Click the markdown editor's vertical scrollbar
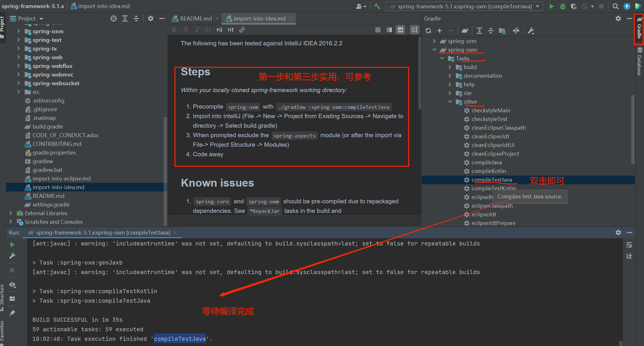Viewport: 644px width, 346px height. (x=419, y=72)
